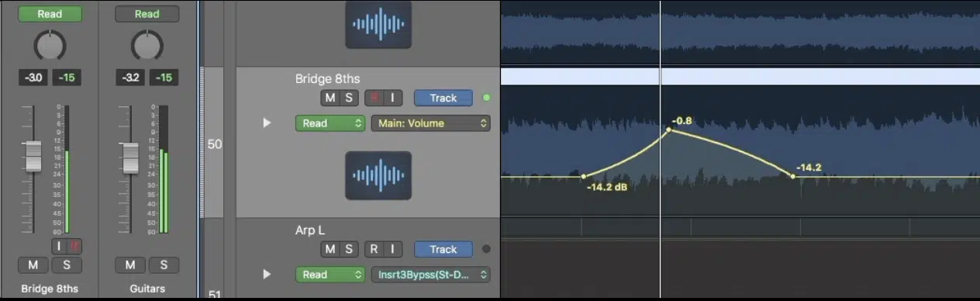This screenshot has width=980, height=301.
Task: Click the Bridge 8ths channel pan knob
Action: click(x=50, y=46)
